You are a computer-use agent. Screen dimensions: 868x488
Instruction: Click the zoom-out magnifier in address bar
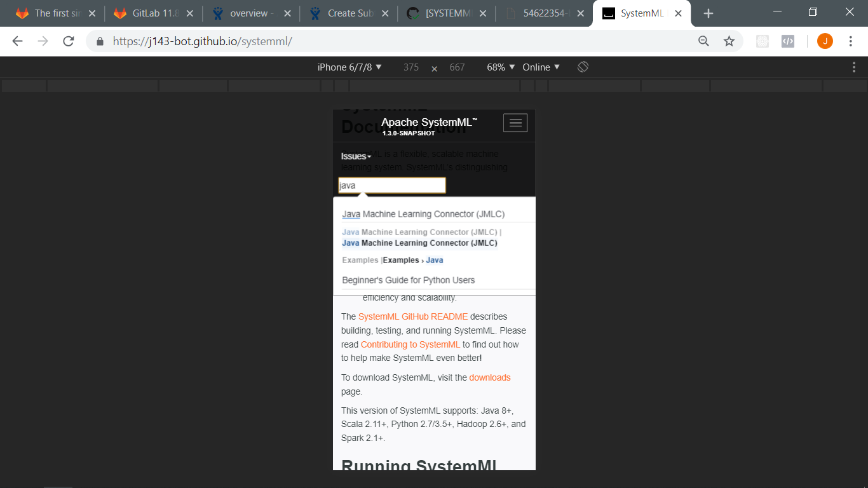pos(703,41)
